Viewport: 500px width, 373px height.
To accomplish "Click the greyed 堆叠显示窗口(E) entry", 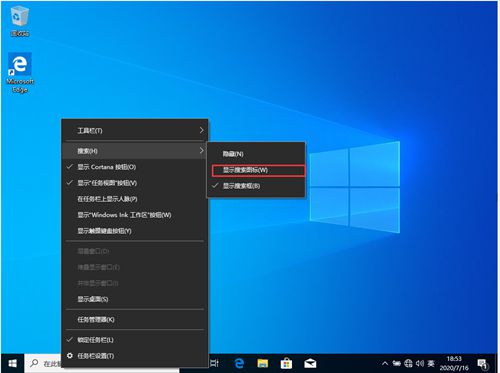I will point(135,267).
